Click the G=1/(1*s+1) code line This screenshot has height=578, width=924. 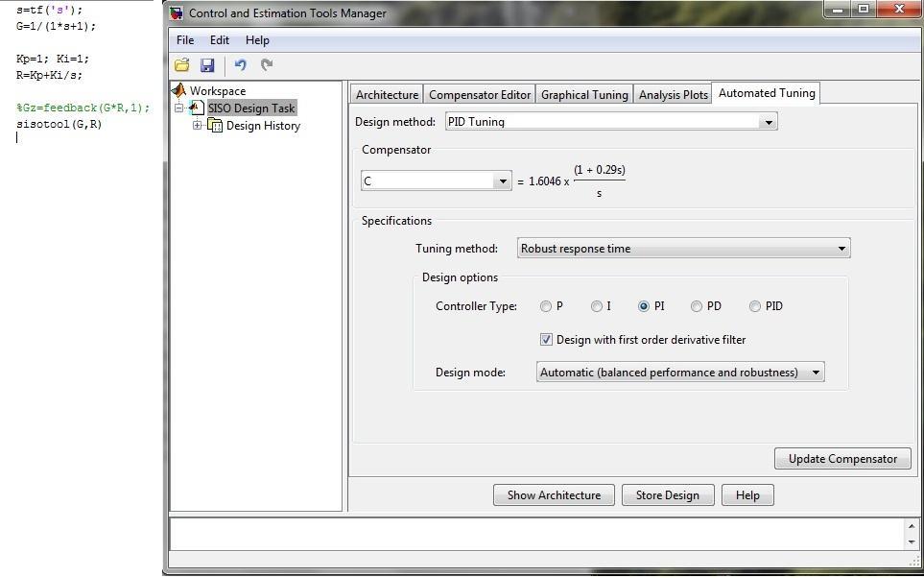click(56, 26)
